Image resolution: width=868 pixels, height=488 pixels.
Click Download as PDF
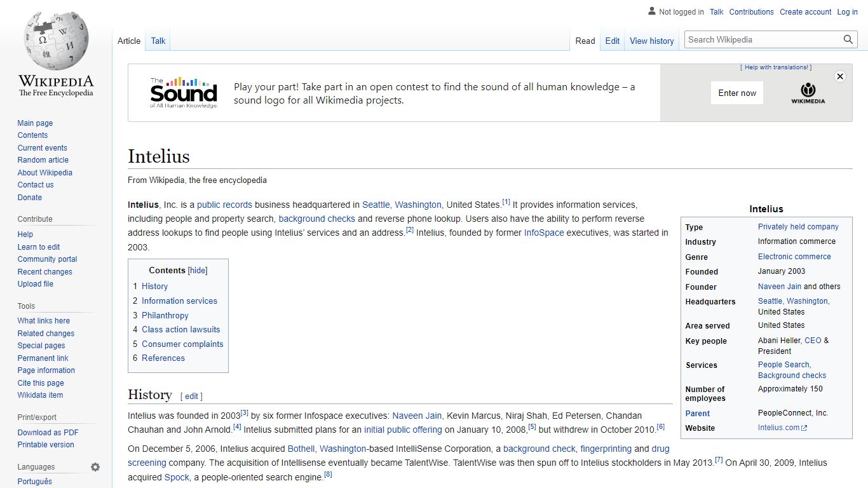(48, 433)
